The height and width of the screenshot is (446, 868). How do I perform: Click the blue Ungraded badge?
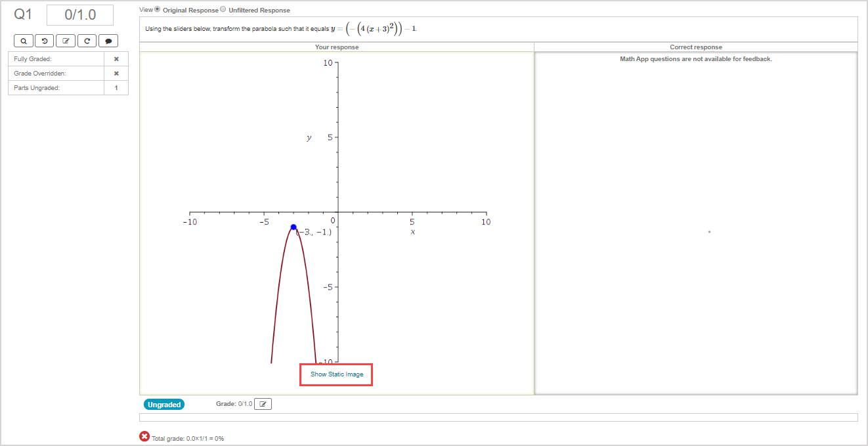[164, 405]
